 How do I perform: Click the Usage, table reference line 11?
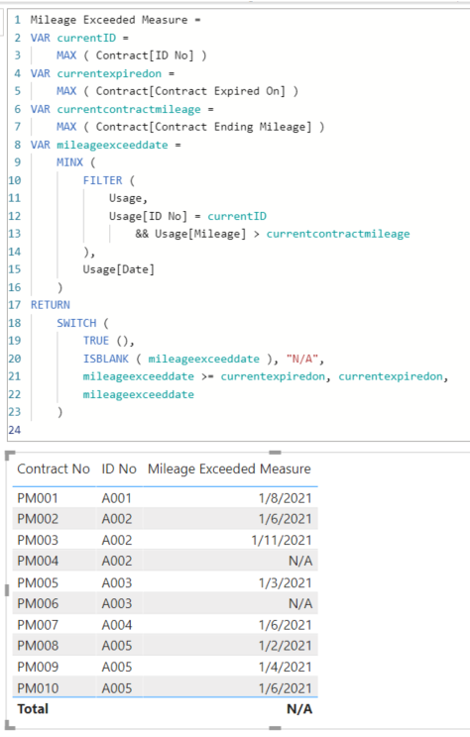point(128,198)
